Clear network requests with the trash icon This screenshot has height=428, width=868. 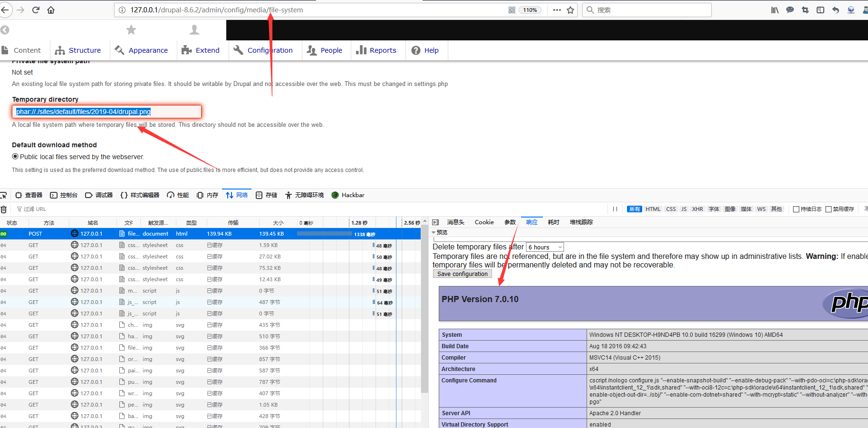click(x=3, y=209)
